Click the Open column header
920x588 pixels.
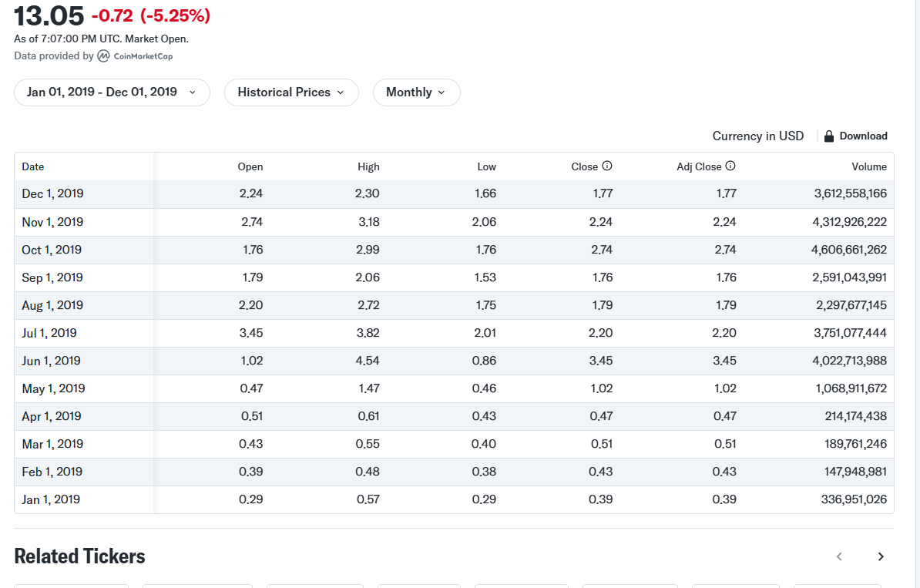[x=250, y=166]
